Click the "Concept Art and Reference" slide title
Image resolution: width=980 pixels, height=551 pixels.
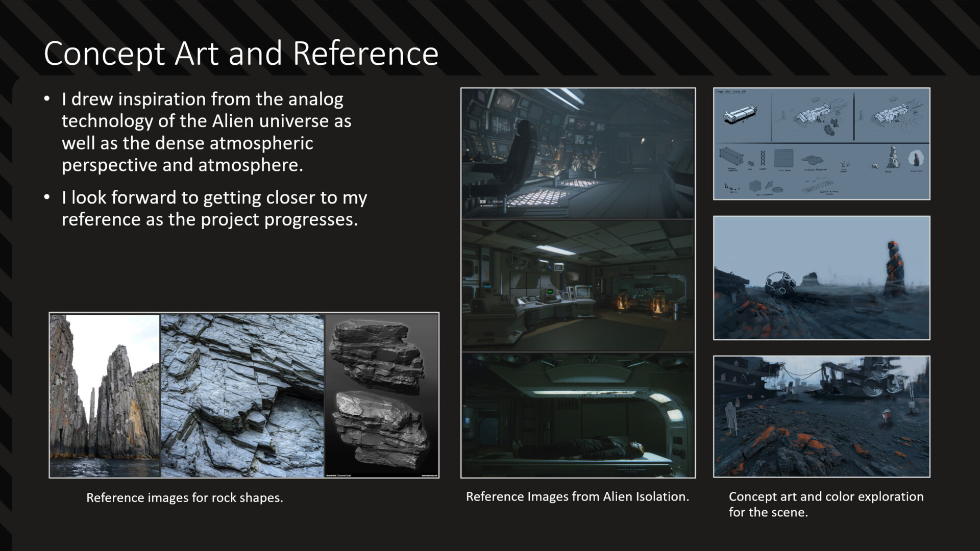click(241, 54)
